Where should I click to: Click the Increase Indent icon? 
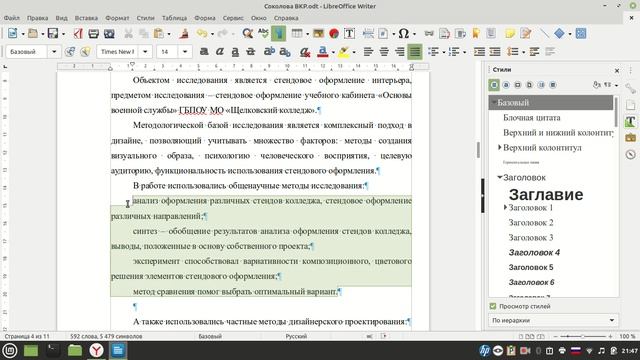479,51
